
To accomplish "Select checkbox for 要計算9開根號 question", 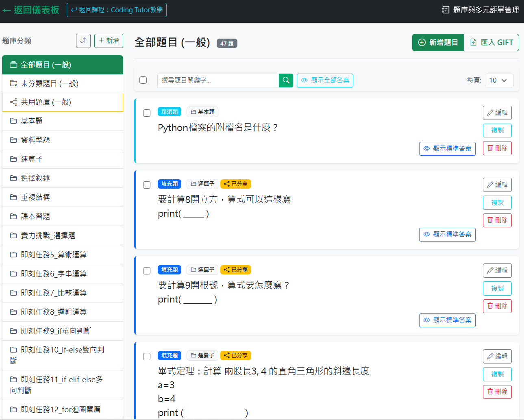I will [x=147, y=271].
